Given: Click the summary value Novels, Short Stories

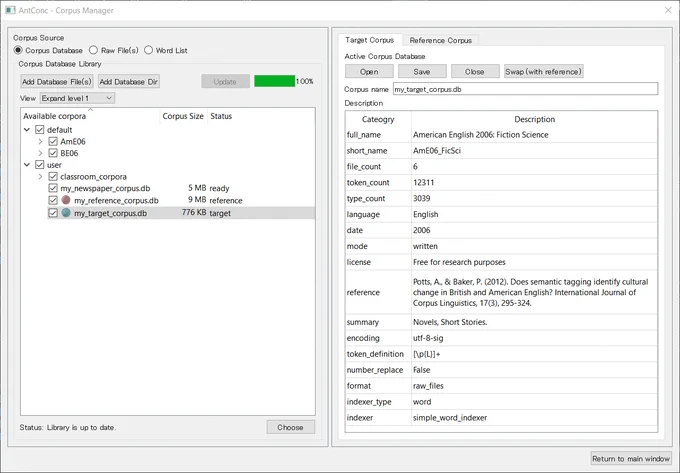Looking at the screenshot, I should click(534, 322).
